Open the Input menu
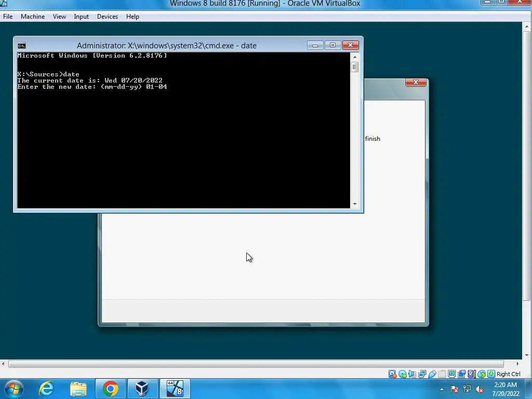Screen dimensions: 532x399 (82, 16)
